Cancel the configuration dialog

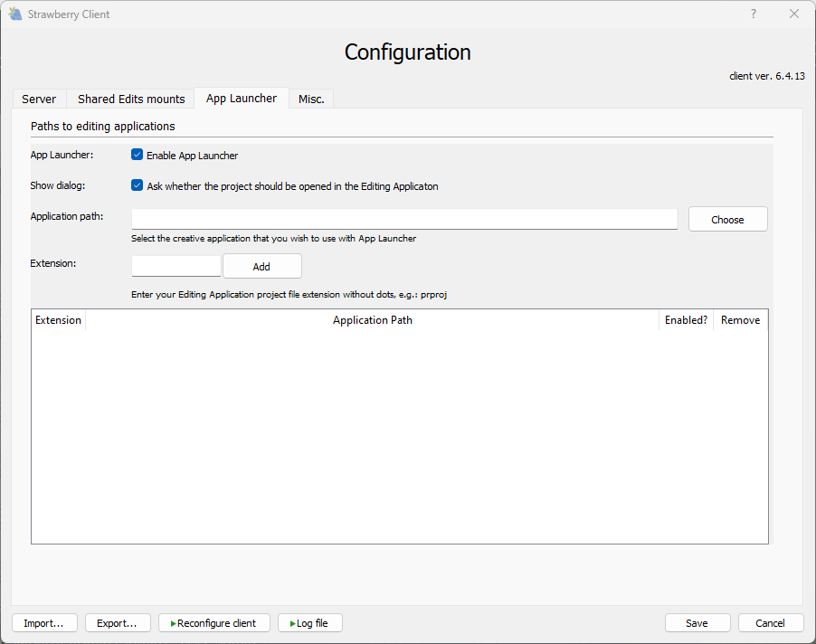pyautogui.click(x=770, y=623)
